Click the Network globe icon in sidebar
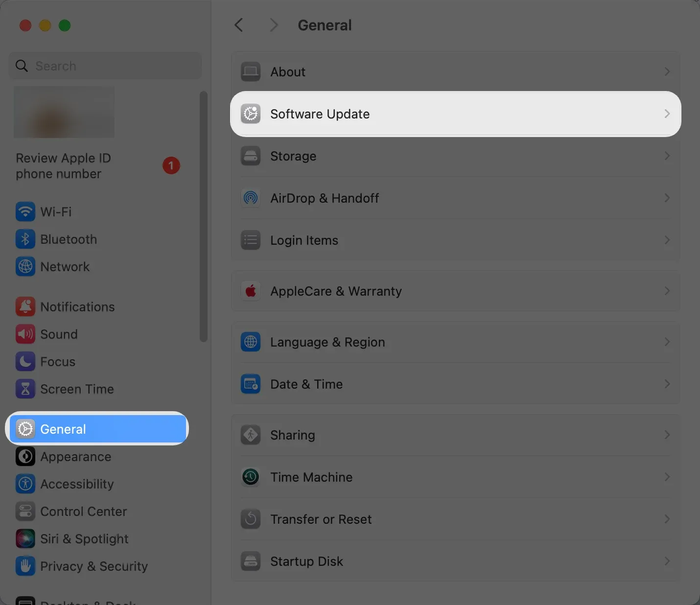The image size is (700, 605). point(25,267)
